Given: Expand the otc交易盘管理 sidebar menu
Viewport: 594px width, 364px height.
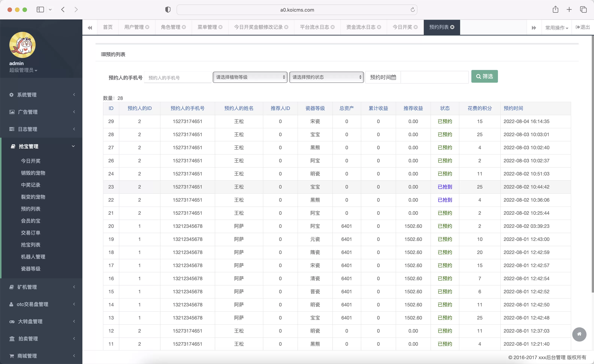Looking at the screenshot, I should click(x=41, y=304).
